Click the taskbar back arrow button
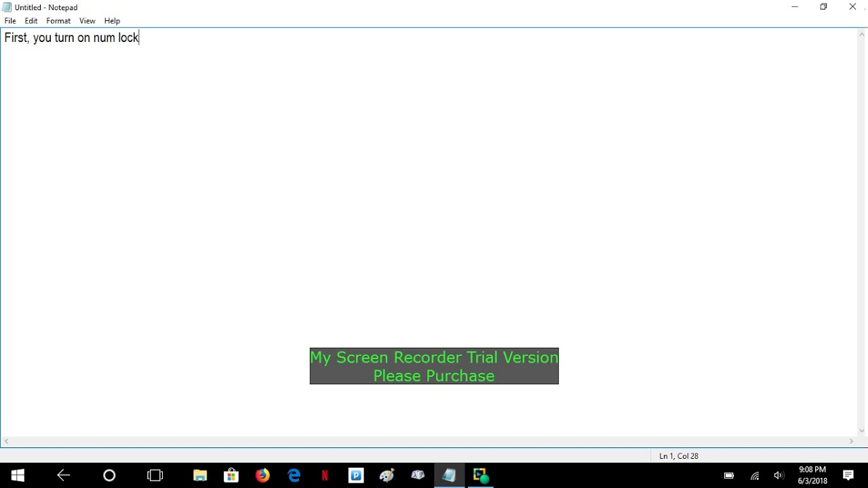Viewport: 868px width, 488px height. click(64, 476)
